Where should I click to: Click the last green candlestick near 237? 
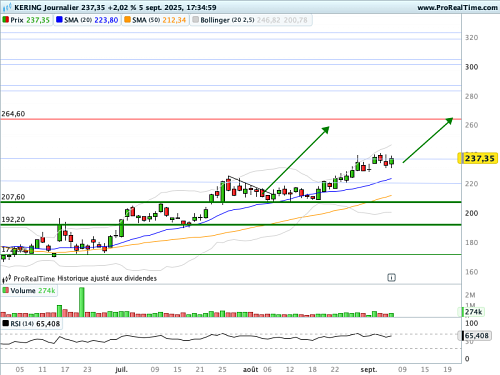click(x=391, y=162)
